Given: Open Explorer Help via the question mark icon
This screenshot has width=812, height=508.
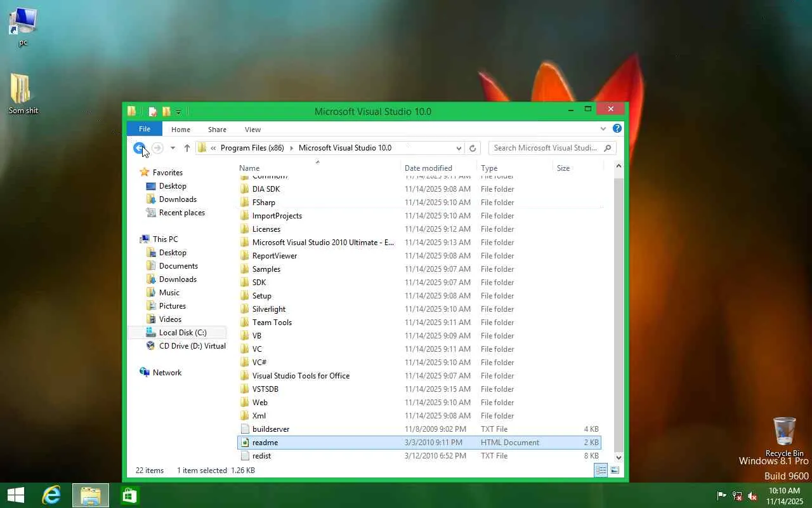Looking at the screenshot, I should [x=617, y=129].
